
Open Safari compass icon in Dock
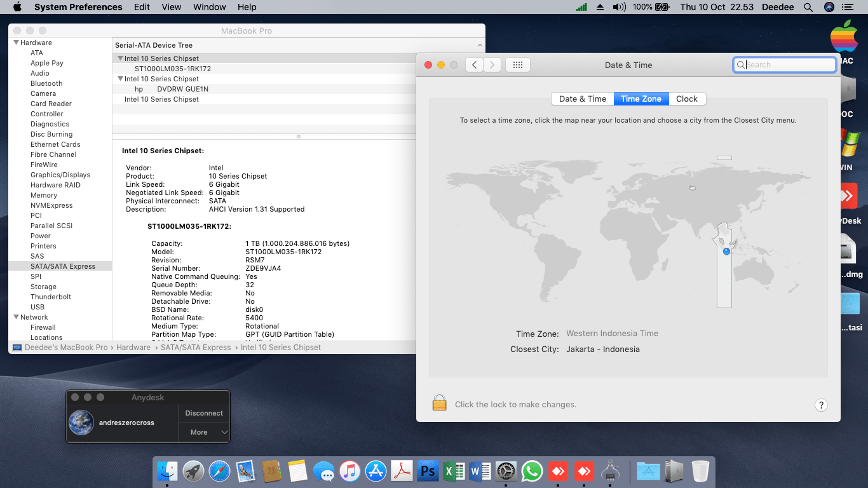point(219,471)
